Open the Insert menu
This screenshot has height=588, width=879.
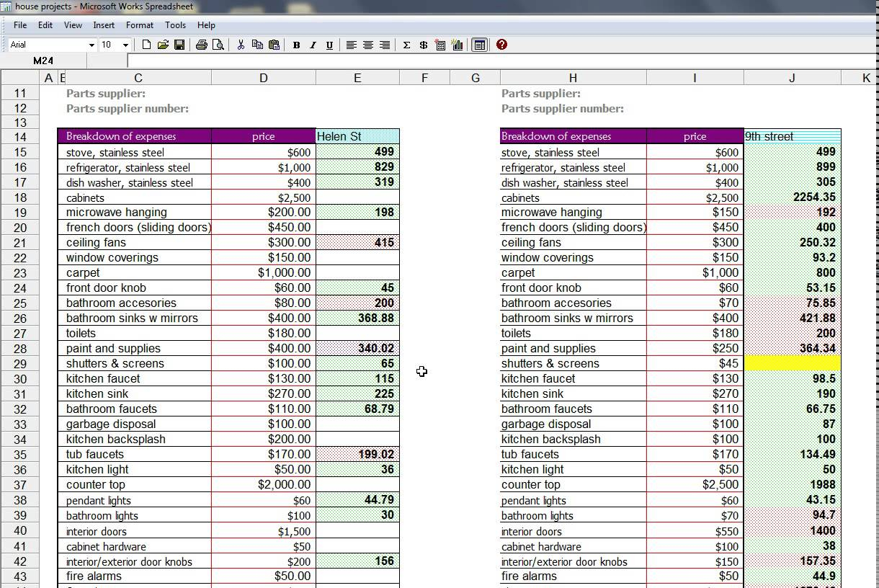pyautogui.click(x=104, y=25)
